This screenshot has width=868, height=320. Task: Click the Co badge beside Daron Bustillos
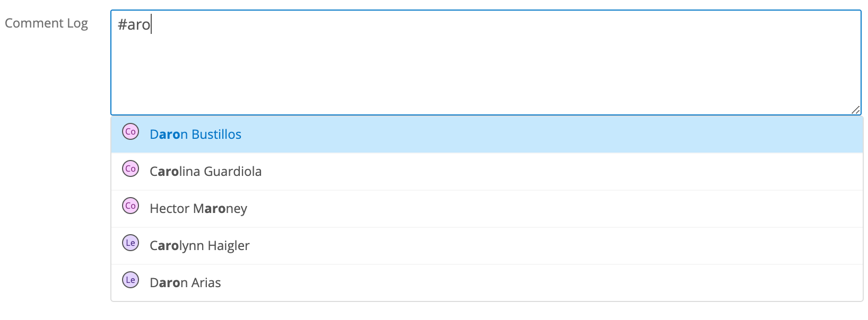pos(131,131)
